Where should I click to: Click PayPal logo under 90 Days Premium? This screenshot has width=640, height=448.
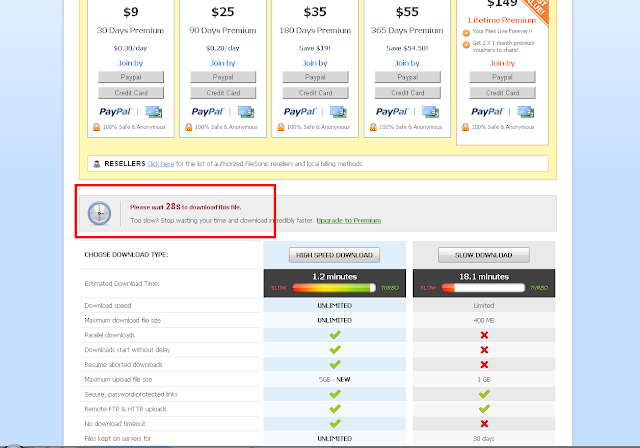point(208,111)
